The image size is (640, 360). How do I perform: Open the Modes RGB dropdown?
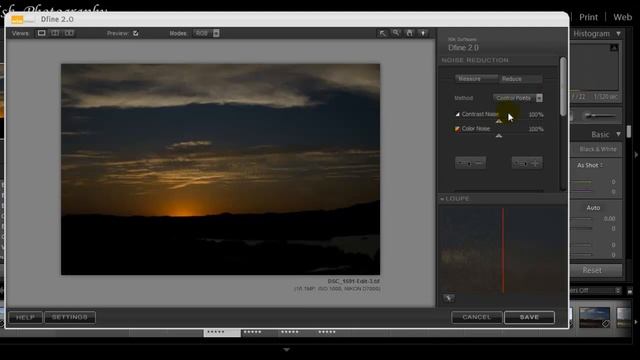[x=206, y=33]
